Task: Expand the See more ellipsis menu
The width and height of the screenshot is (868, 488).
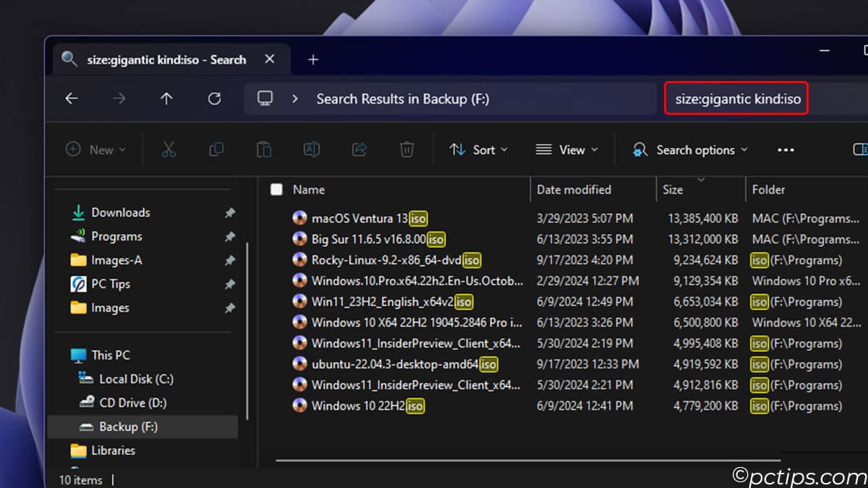Action: pos(786,150)
